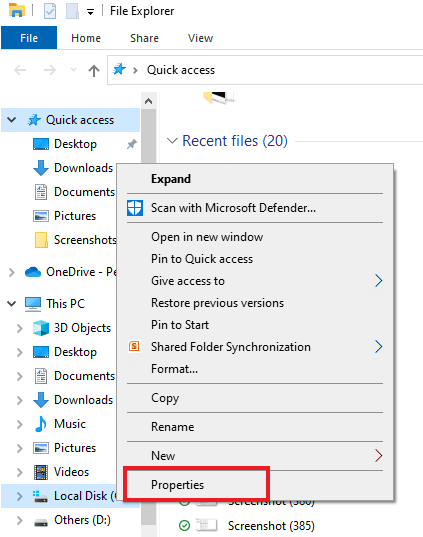Click the Music note icon
Viewport: 423px width, 537px height.
point(41,424)
